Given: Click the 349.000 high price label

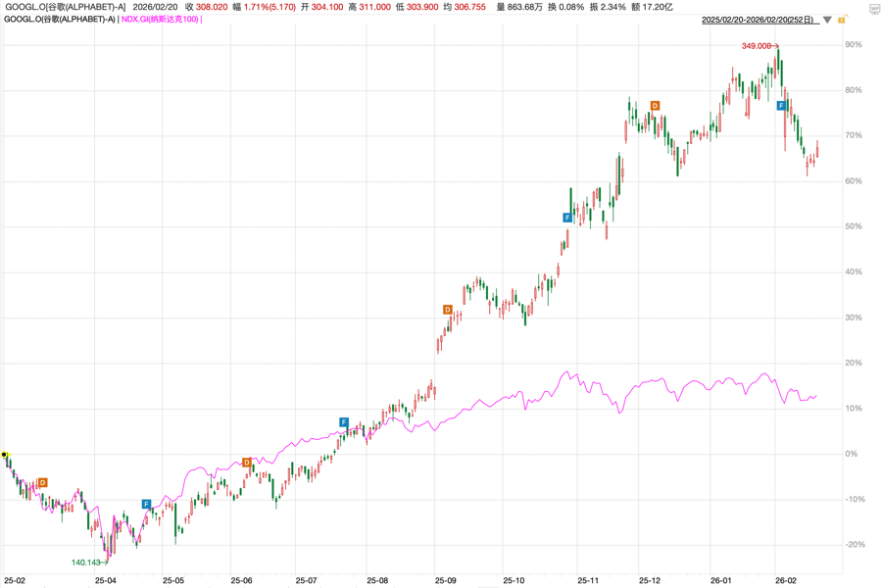Looking at the screenshot, I should point(757,46).
